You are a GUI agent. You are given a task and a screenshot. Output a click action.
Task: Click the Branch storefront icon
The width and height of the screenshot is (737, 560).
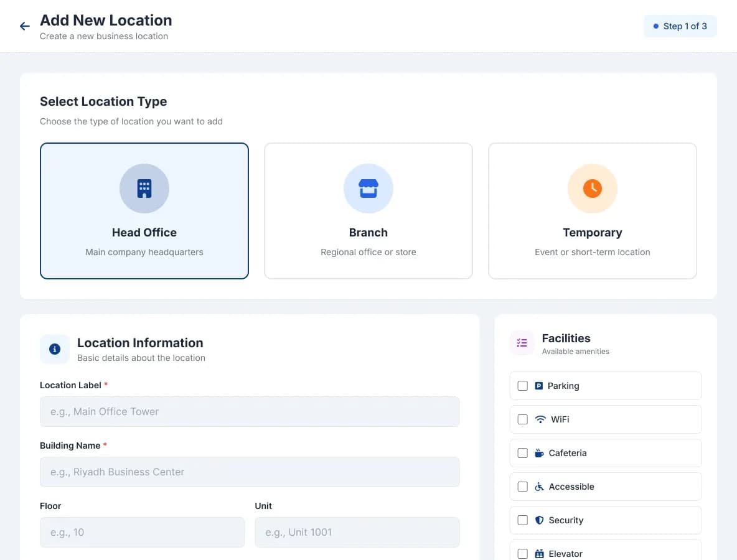(x=368, y=189)
